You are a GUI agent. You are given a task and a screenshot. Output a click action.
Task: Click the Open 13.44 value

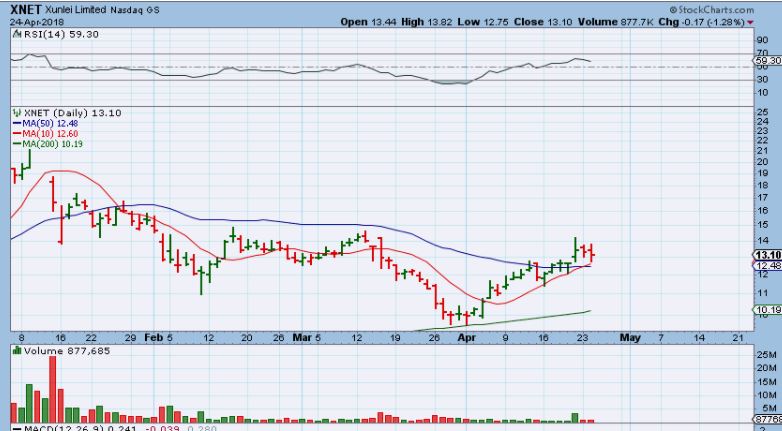[368, 22]
